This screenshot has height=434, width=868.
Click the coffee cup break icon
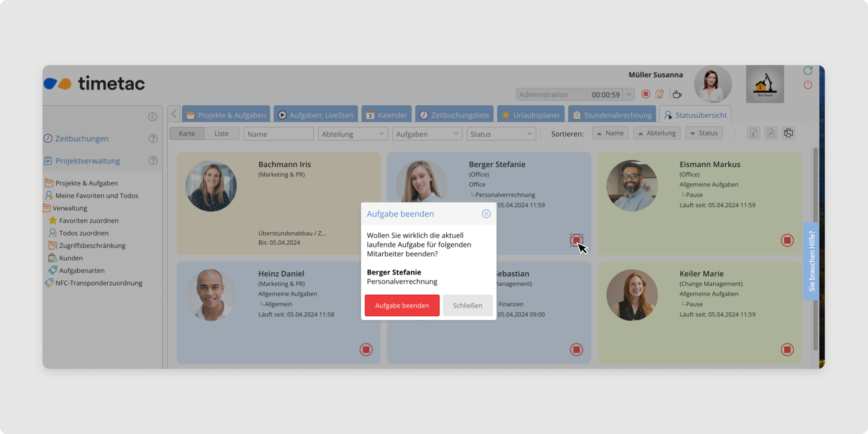[677, 94]
